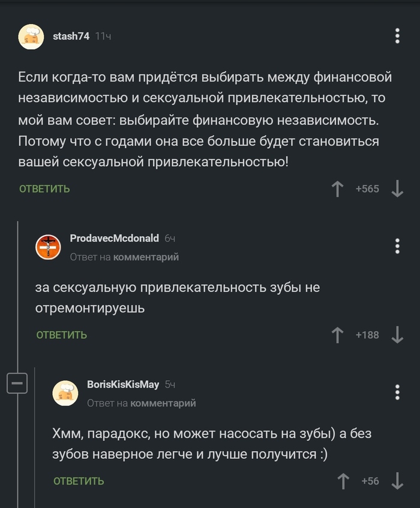This screenshot has width=420, height=508.
Task: Downvote the stash74 comment
Action: (397, 189)
